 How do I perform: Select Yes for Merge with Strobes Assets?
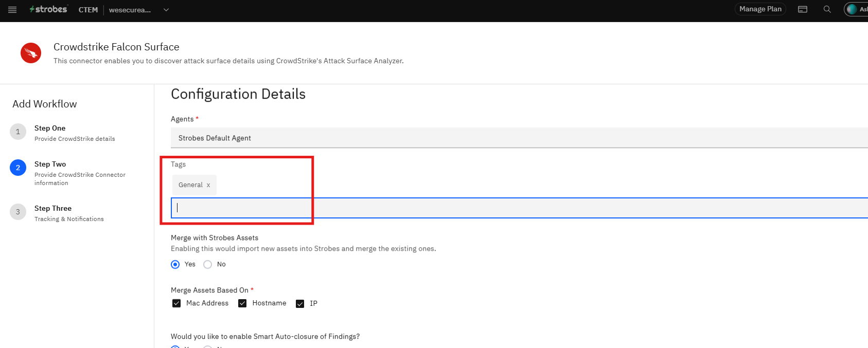pyautogui.click(x=175, y=264)
